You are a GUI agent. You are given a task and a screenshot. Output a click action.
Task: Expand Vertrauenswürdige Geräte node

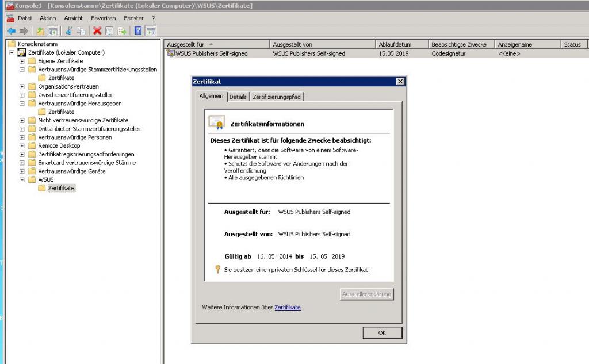coord(22,171)
